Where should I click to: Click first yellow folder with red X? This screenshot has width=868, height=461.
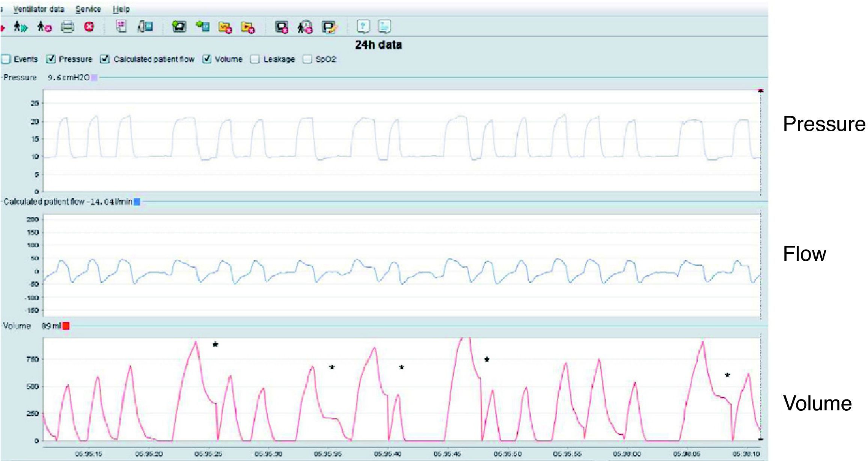(x=225, y=27)
